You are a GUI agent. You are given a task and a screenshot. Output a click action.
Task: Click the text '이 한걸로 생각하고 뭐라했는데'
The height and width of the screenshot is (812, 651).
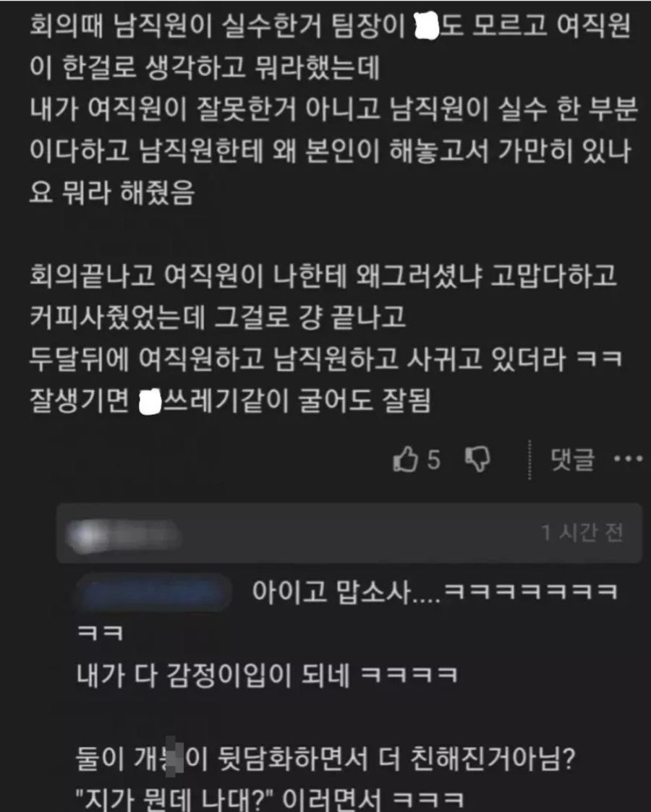click(205, 67)
